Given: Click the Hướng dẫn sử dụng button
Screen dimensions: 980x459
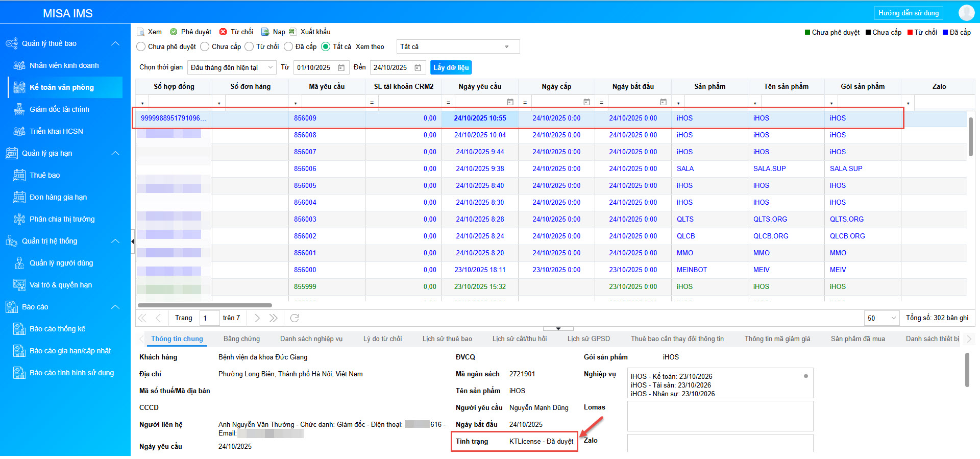Looking at the screenshot, I should pos(908,13).
